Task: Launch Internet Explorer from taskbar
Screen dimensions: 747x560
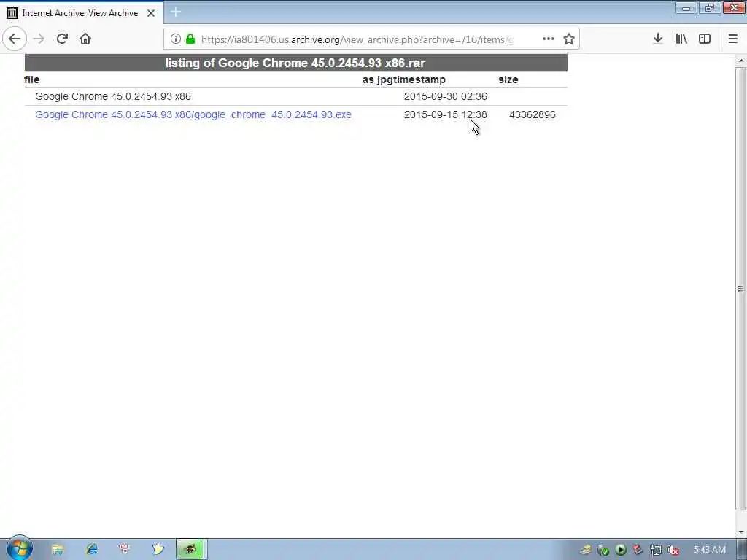Action: point(91,550)
